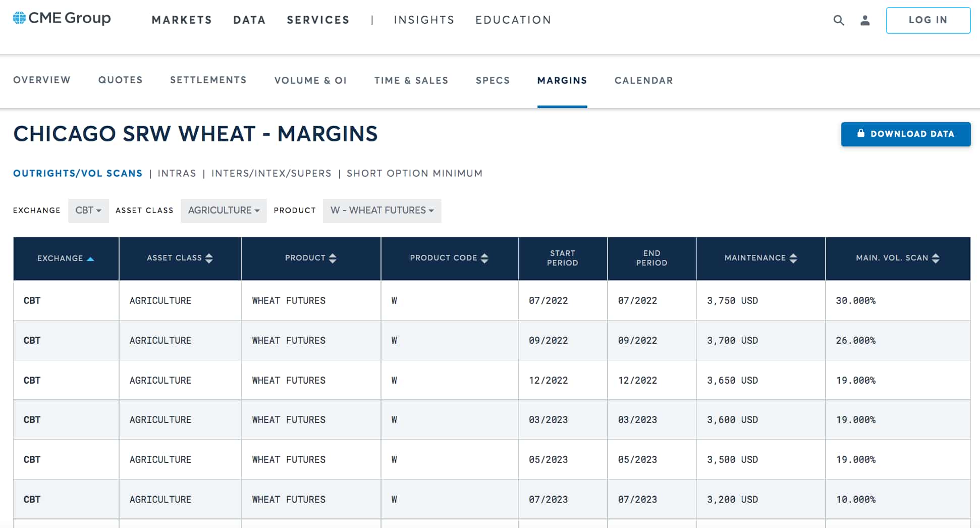Image resolution: width=980 pixels, height=528 pixels.
Task: Sort the Main. Vol. Scan column
Action: pyautogui.click(x=936, y=258)
